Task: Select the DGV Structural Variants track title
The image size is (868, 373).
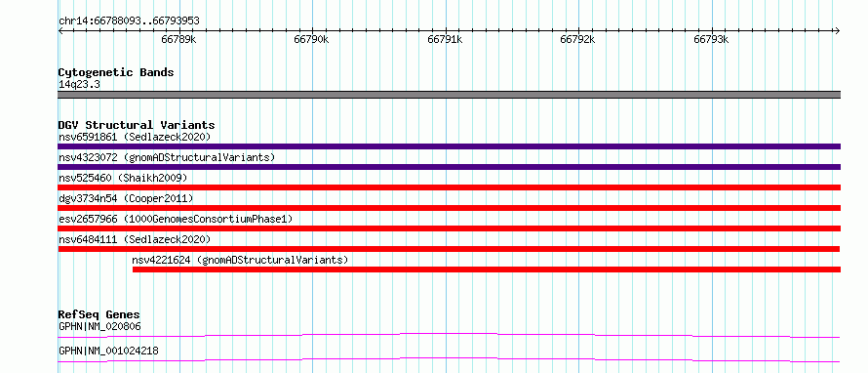Action: pos(137,125)
